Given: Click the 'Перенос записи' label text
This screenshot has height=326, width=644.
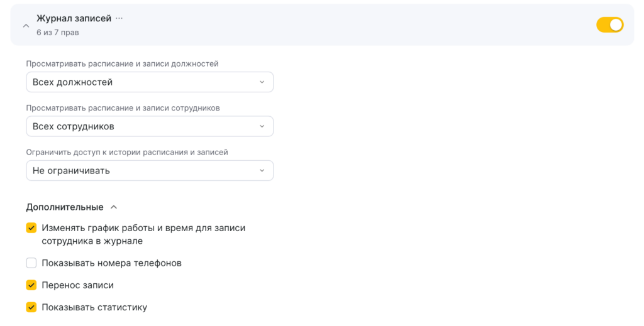Looking at the screenshot, I should [77, 285].
